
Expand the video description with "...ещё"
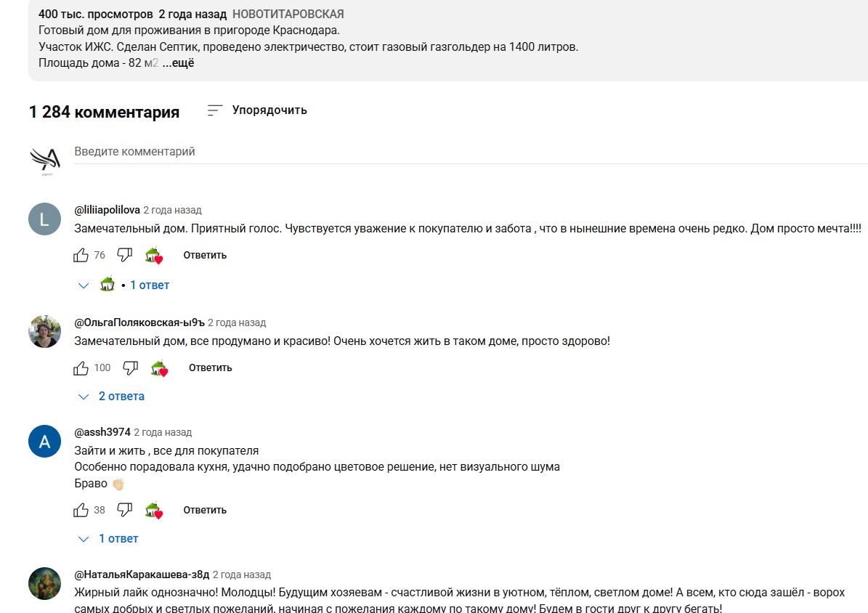178,63
